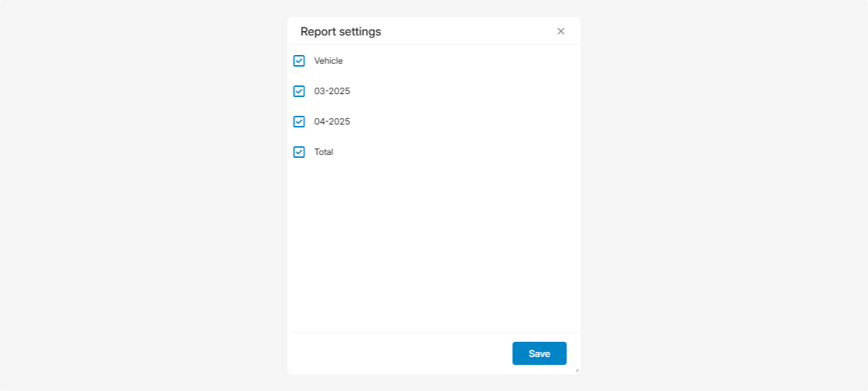Close the Report settings dialog with X

coord(561,31)
